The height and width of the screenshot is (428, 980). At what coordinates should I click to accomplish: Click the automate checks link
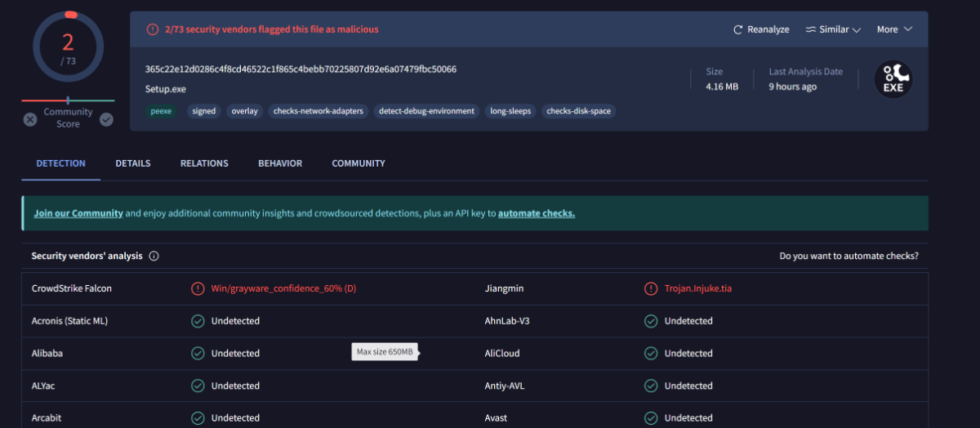pyautogui.click(x=537, y=213)
